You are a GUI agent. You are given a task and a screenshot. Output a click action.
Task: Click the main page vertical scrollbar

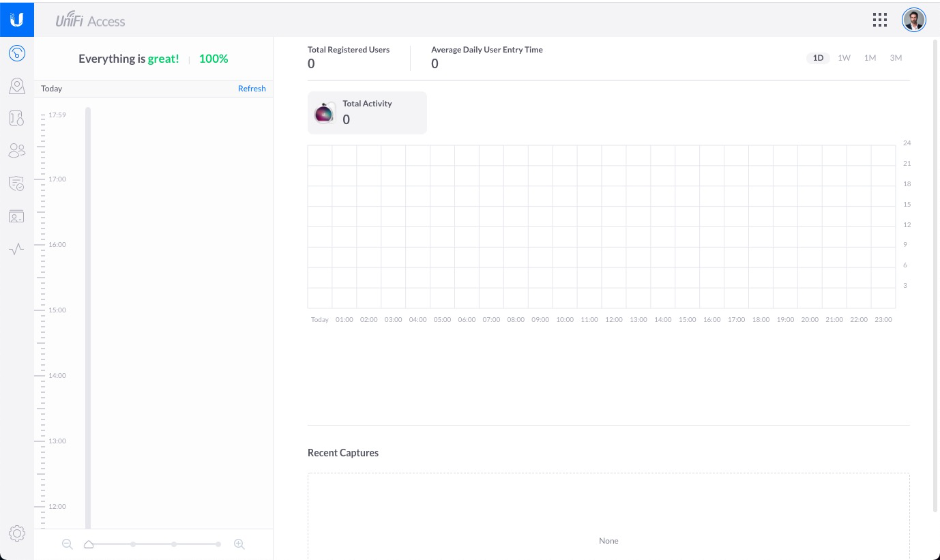(x=936, y=276)
